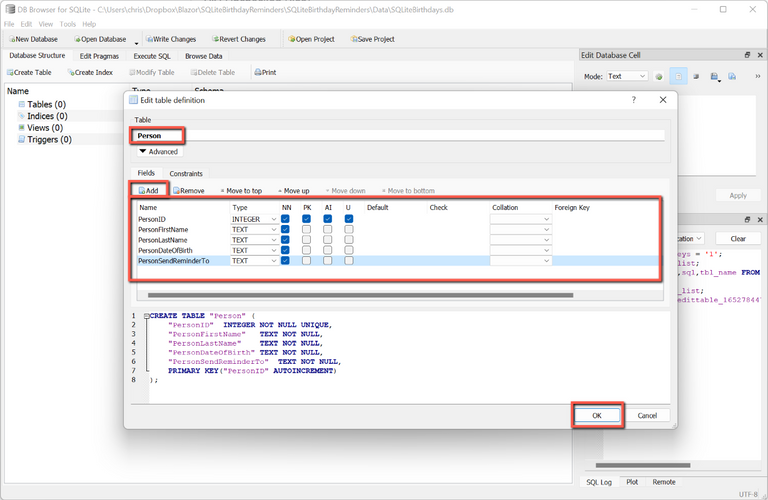Click the New Database toolbar button
The image size is (768, 500).
[x=32, y=39]
